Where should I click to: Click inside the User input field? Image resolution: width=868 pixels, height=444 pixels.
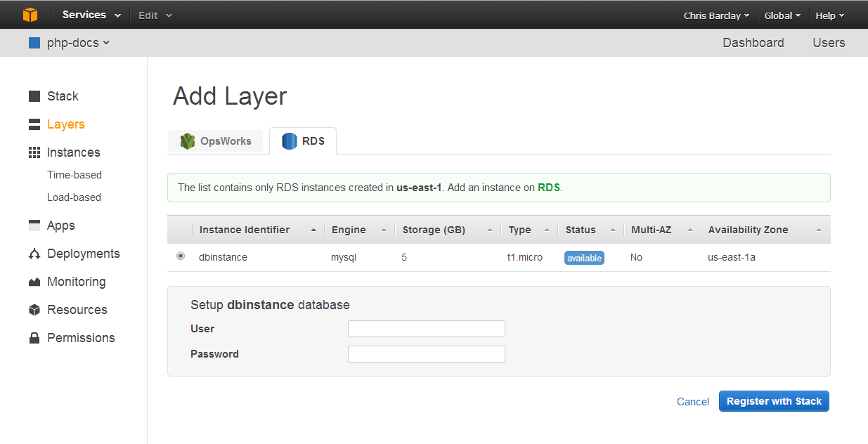[x=426, y=328]
